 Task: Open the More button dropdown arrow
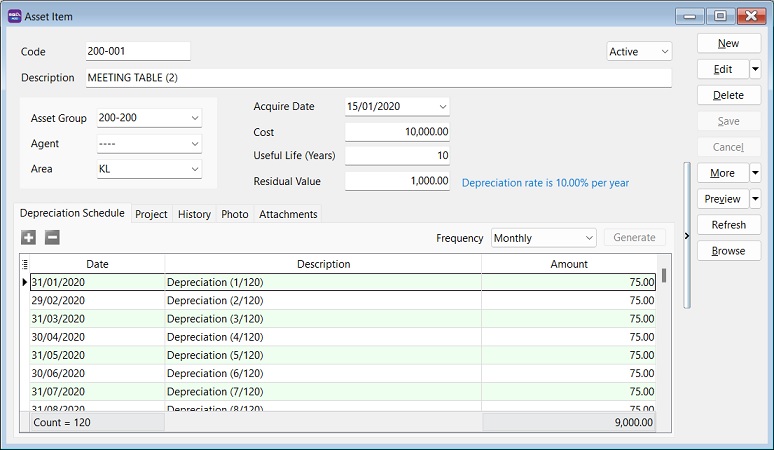pyautogui.click(x=755, y=173)
